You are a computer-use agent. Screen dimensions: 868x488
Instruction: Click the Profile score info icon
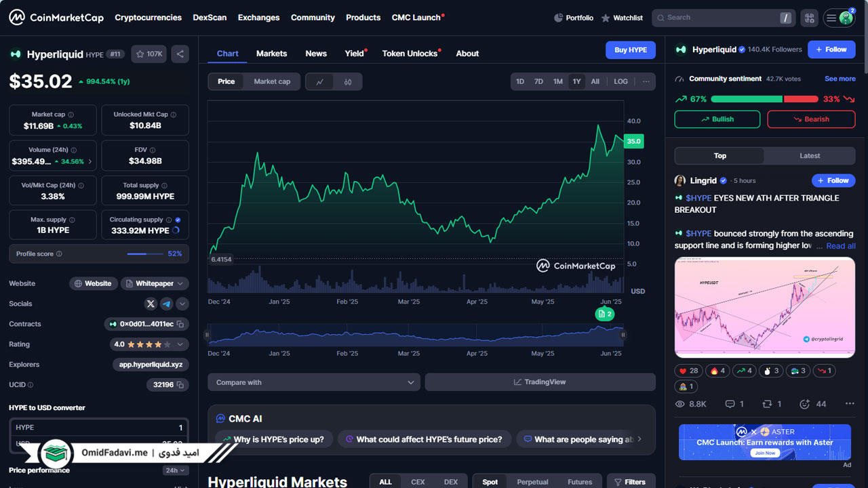click(x=59, y=254)
